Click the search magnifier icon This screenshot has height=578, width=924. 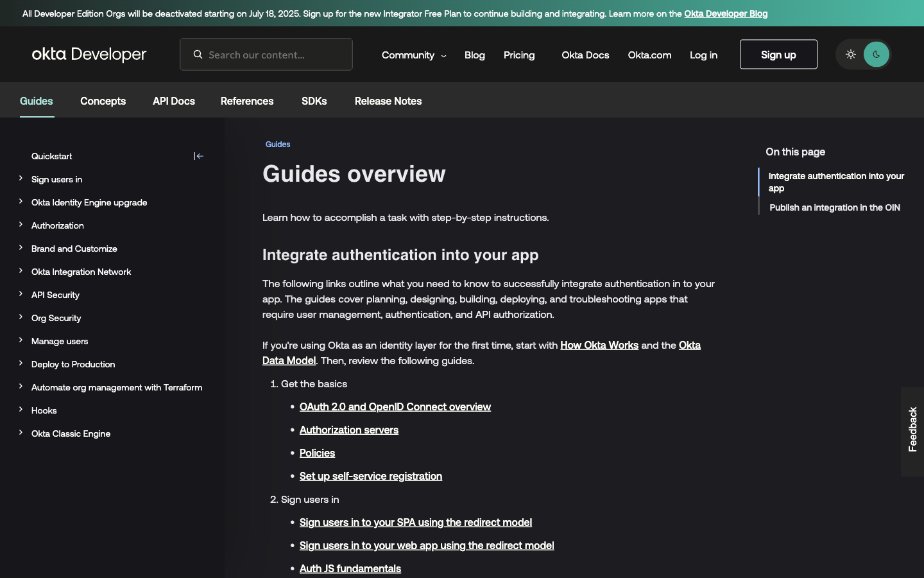[198, 55]
